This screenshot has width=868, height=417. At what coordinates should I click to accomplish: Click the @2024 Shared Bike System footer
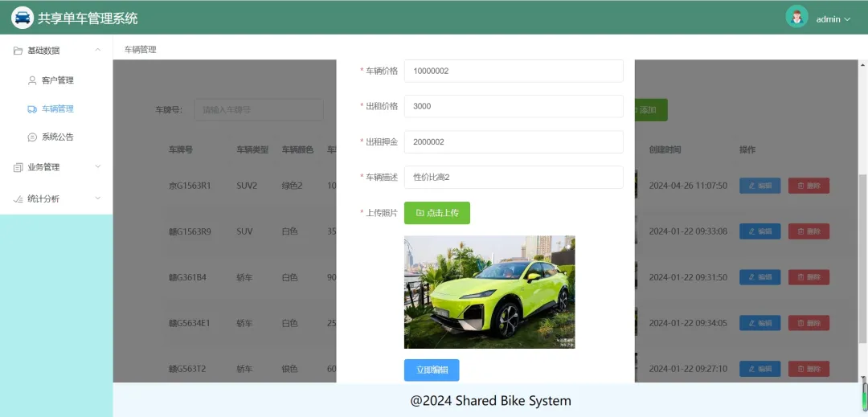[x=490, y=400]
